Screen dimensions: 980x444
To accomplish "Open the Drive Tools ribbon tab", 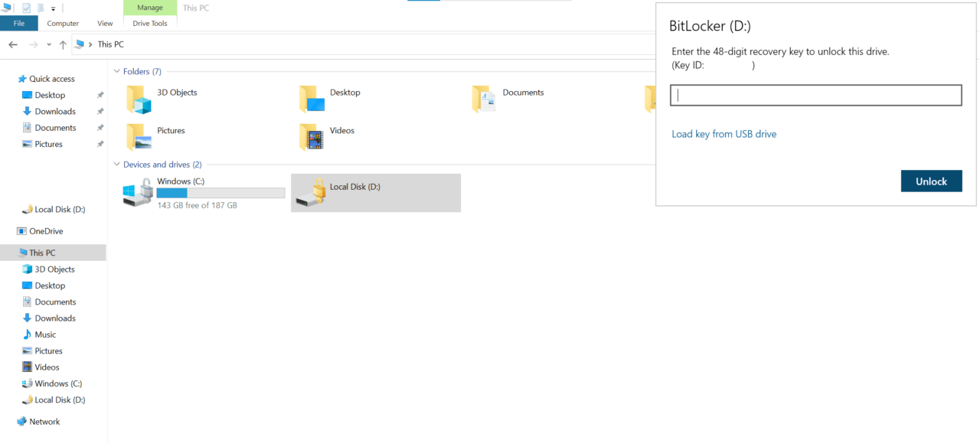I will pos(149,23).
